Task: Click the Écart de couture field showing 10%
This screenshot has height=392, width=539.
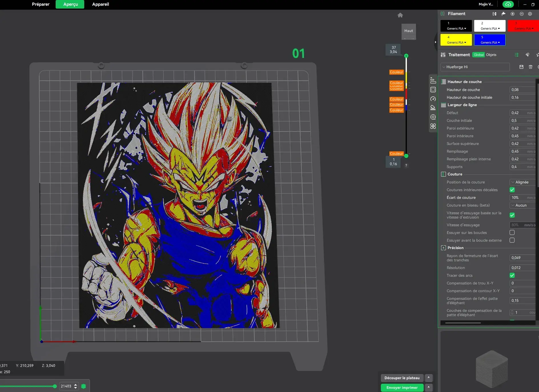Action: pyautogui.click(x=522, y=198)
